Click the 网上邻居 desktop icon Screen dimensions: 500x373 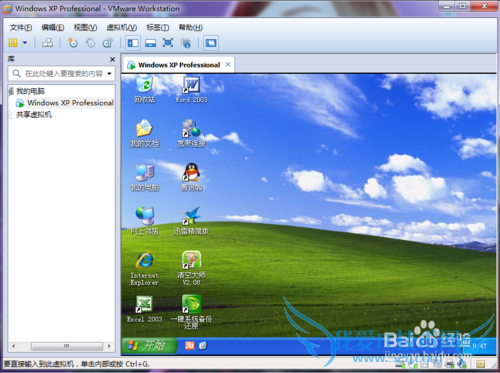tap(144, 221)
